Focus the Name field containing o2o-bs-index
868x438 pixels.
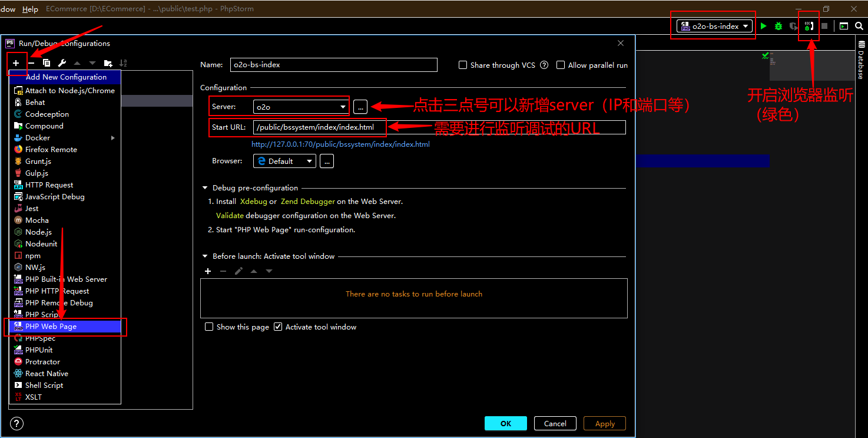point(333,65)
